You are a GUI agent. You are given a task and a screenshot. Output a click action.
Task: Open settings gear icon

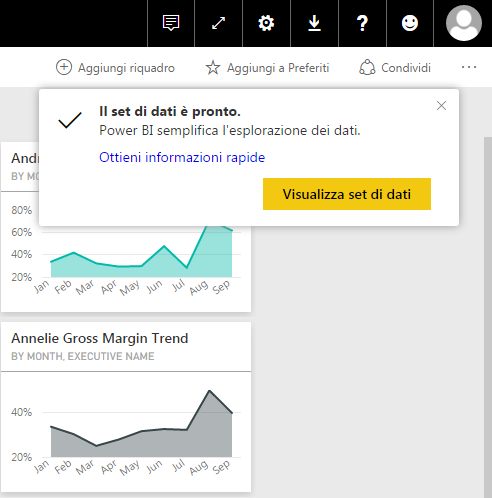click(266, 23)
